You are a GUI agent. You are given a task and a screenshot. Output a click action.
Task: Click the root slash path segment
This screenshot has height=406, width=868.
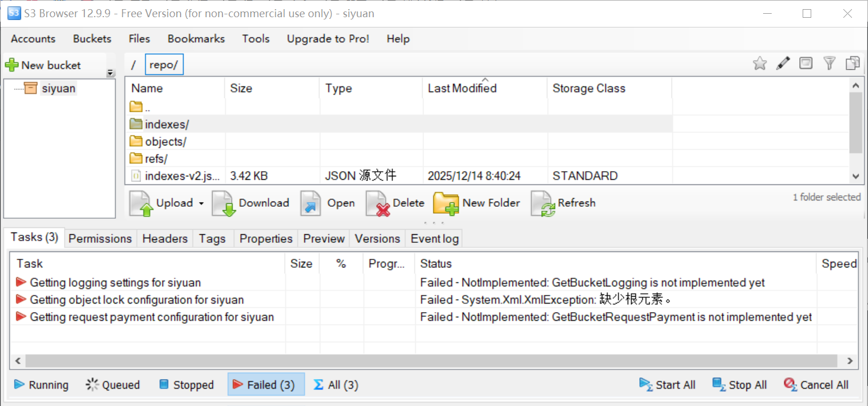(134, 65)
